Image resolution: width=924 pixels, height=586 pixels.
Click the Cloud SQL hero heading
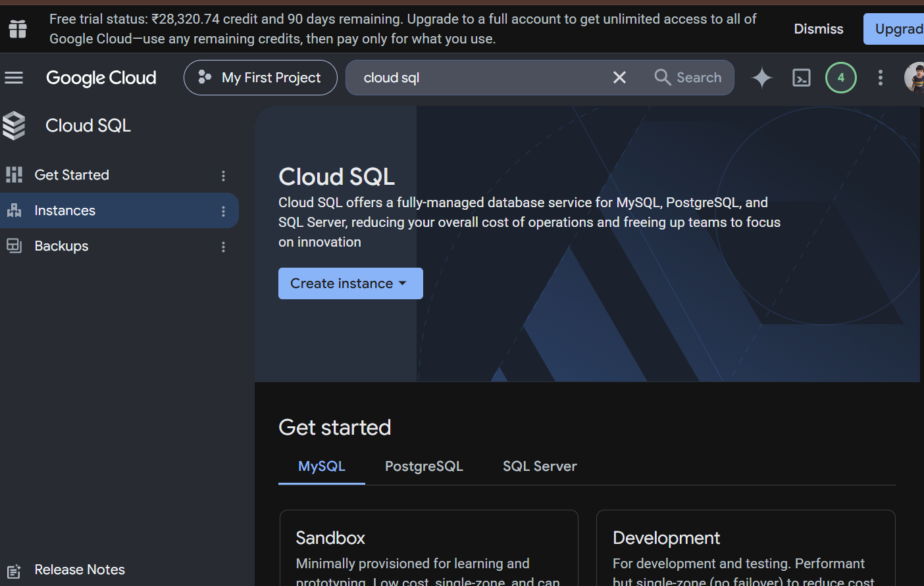pyautogui.click(x=337, y=177)
